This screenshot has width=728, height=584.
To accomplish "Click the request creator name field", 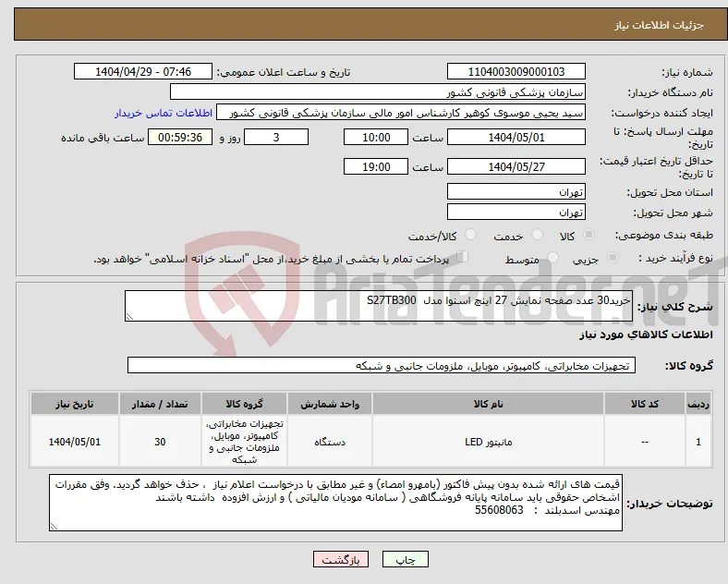I will point(401,113).
